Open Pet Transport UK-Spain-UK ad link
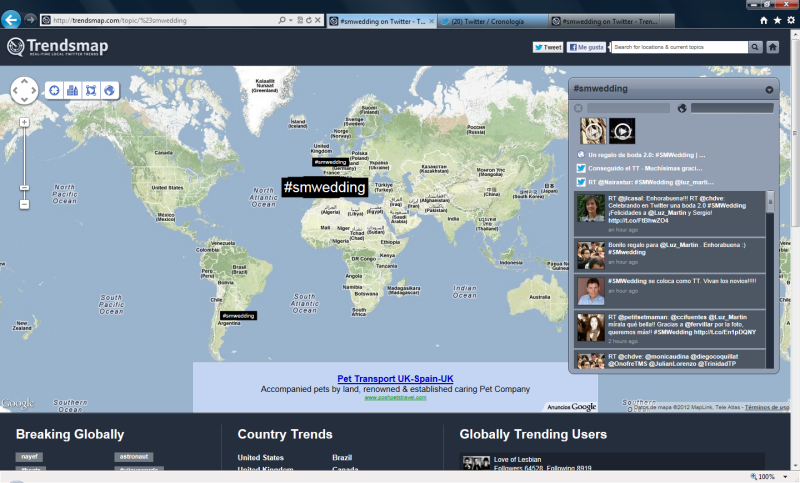The image size is (800, 483). point(395,378)
